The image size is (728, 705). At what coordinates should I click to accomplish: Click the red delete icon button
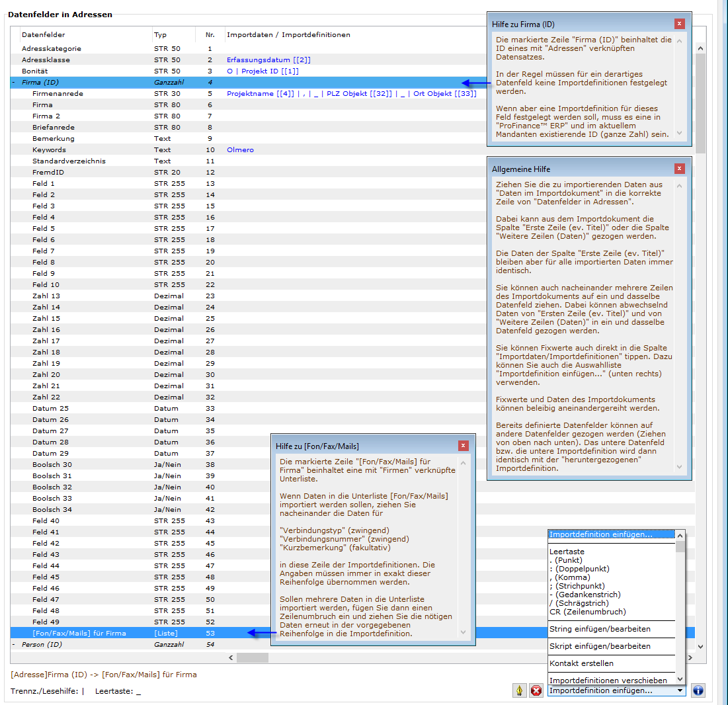[536, 690]
